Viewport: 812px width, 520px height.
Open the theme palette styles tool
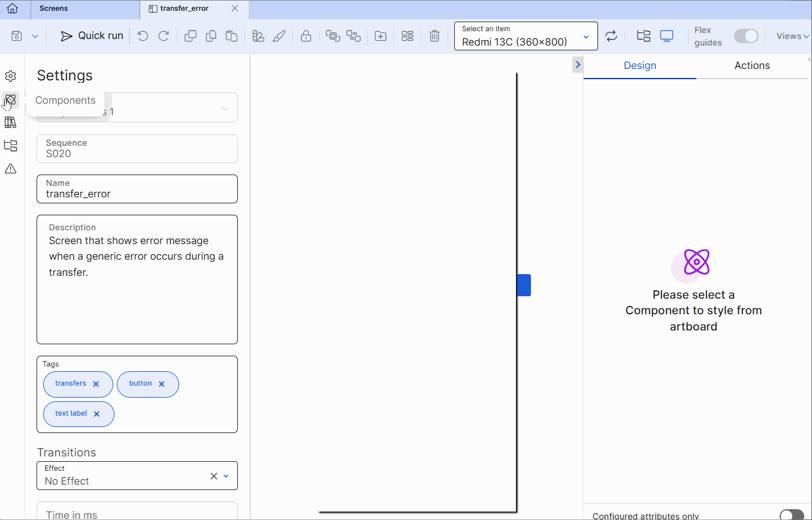tap(258, 35)
